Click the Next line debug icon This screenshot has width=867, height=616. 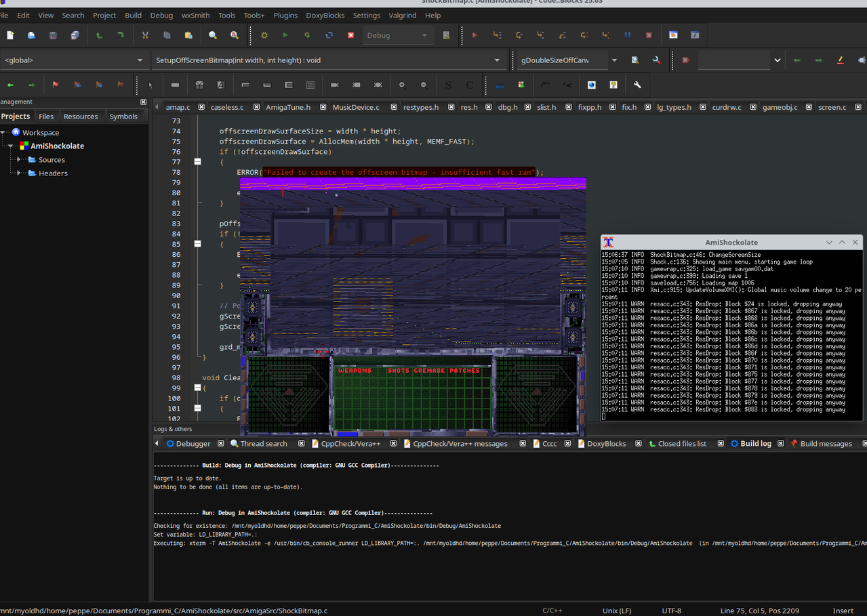click(x=519, y=35)
